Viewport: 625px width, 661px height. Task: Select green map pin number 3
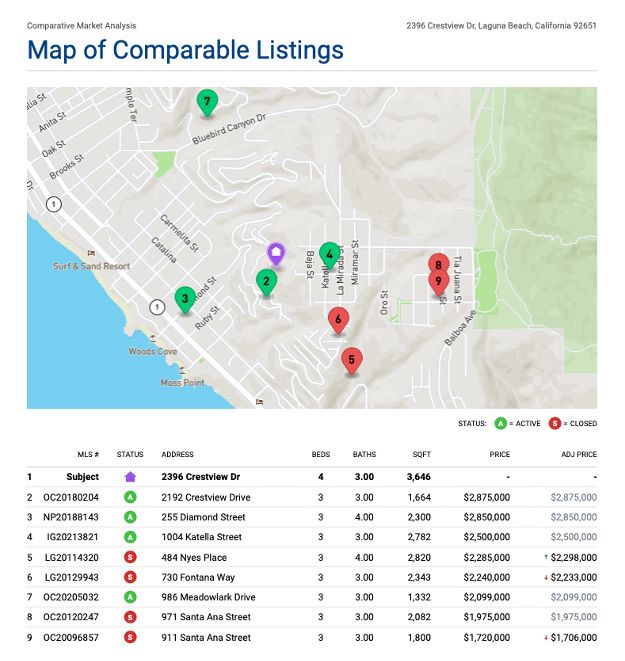pos(184,298)
